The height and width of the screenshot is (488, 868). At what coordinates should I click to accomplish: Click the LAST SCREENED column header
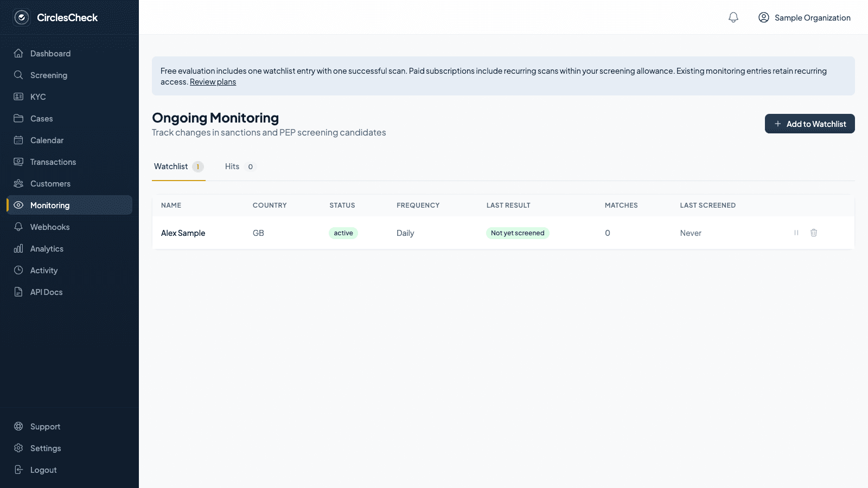(x=707, y=206)
